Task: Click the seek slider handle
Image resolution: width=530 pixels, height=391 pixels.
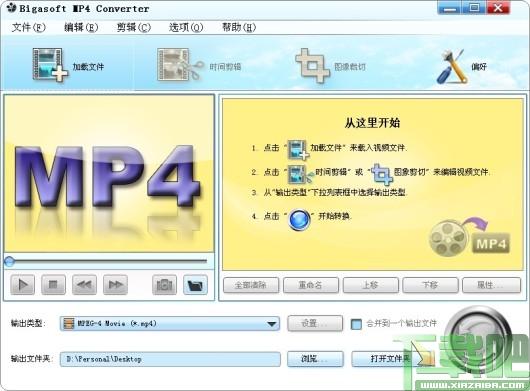Action: (x=9, y=261)
